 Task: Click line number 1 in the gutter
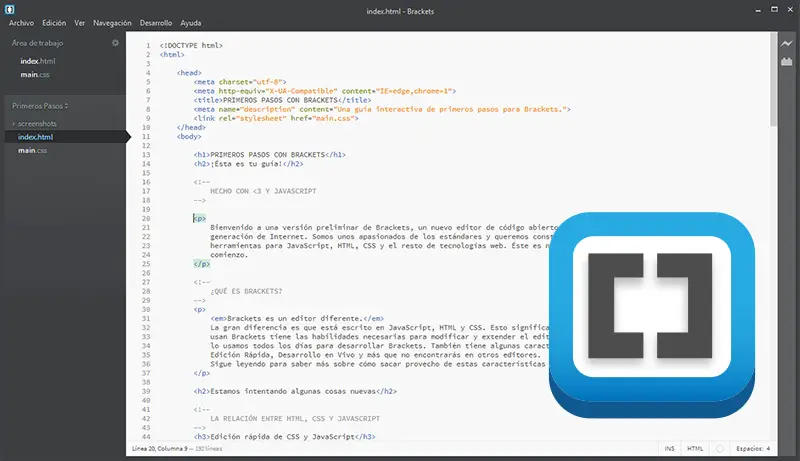click(x=148, y=45)
